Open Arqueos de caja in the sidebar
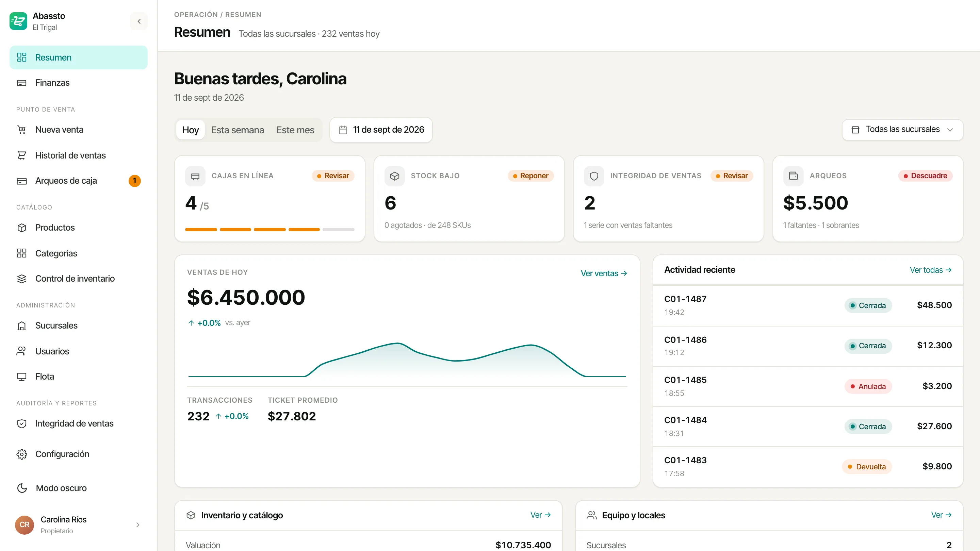The image size is (980, 551). [x=78, y=181]
